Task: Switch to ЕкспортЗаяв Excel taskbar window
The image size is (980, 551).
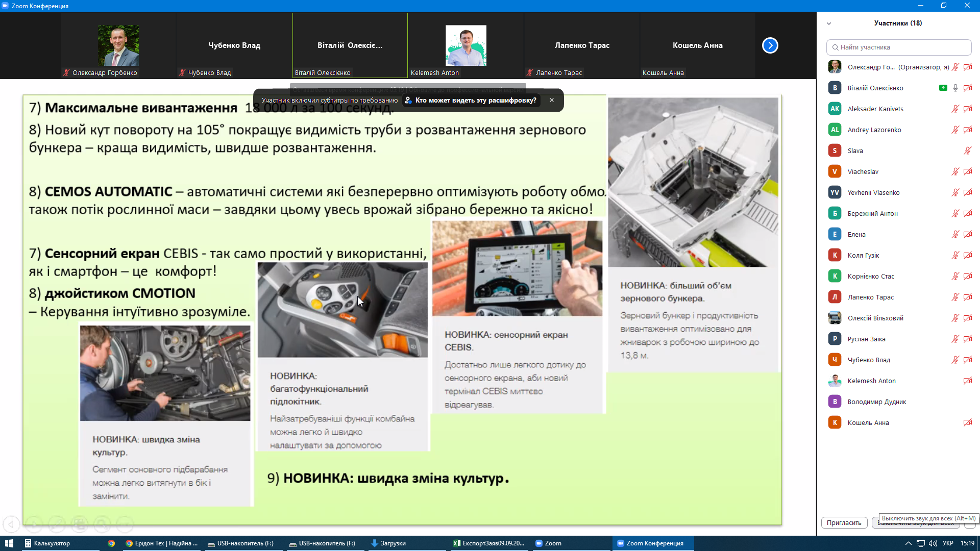Action: tap(489, 543)
